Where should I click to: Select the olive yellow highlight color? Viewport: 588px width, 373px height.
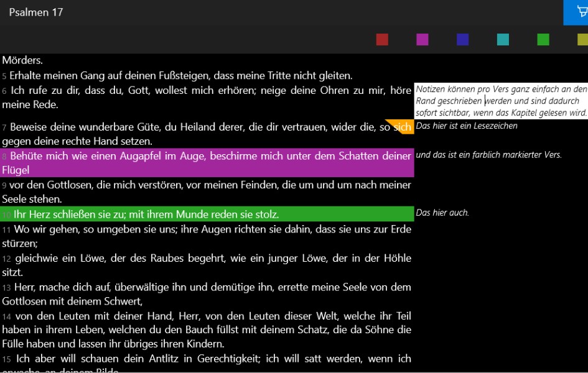click(x=582, y=40)
